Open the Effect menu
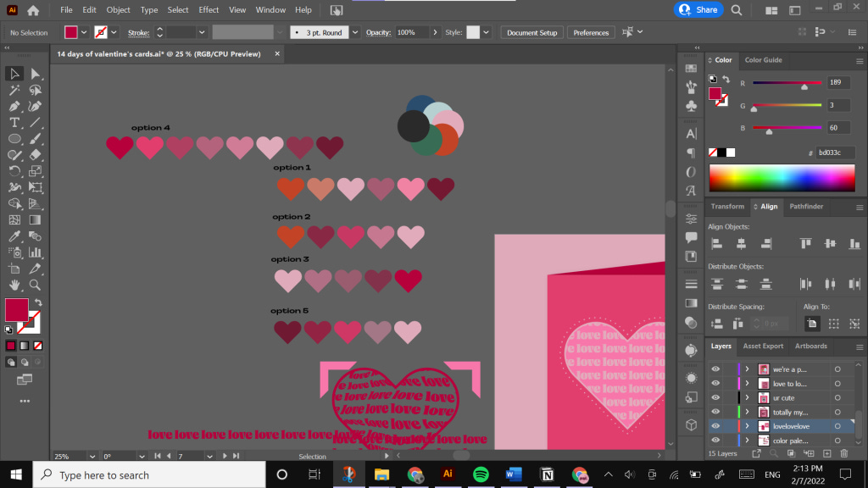Image resolution: width=868 pixels, height=488 pixels. (x=209, y=10)
